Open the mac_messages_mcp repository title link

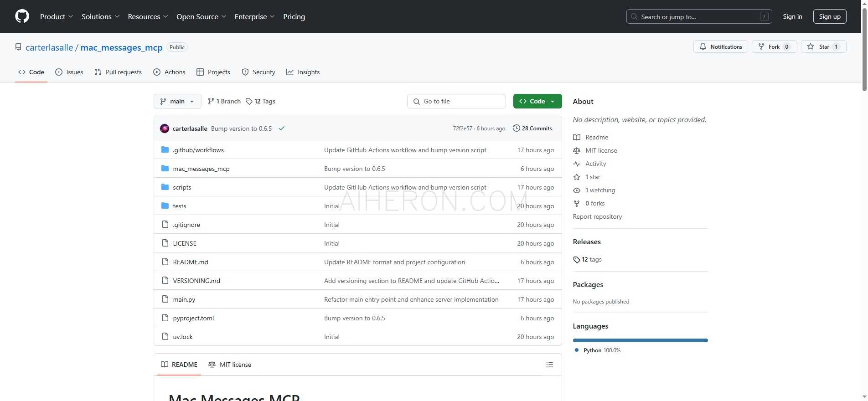pos(122,47)
